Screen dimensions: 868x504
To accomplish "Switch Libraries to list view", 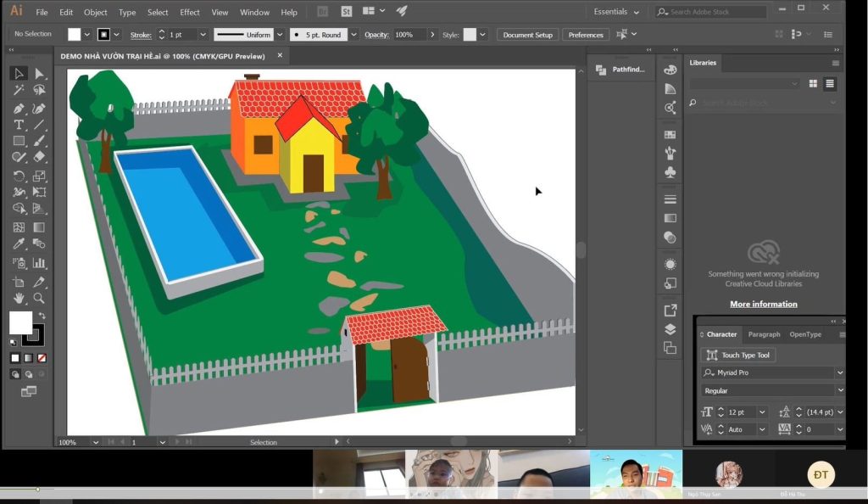I will [830, 83].
